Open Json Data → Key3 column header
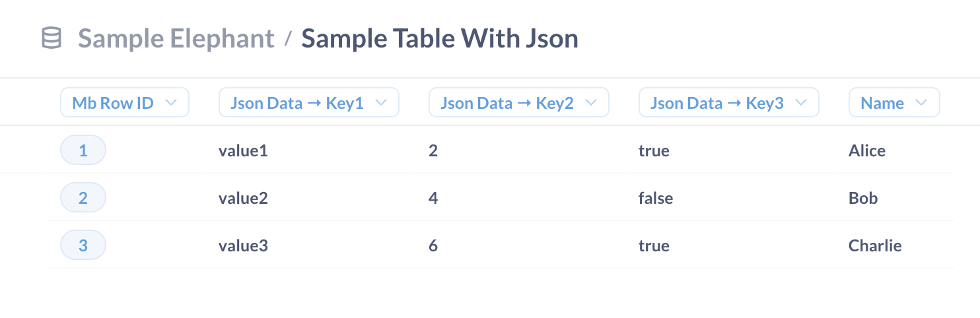Screen dimensions: 980x318 [717, 103]
